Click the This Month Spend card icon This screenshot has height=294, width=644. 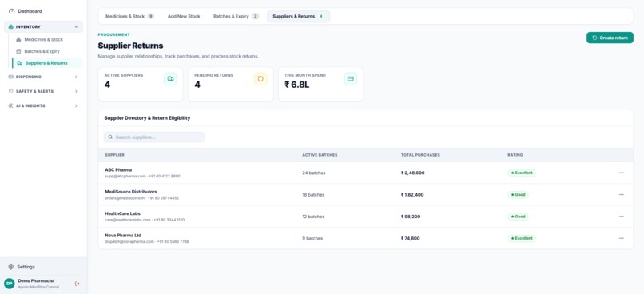[x=351, y=79]
